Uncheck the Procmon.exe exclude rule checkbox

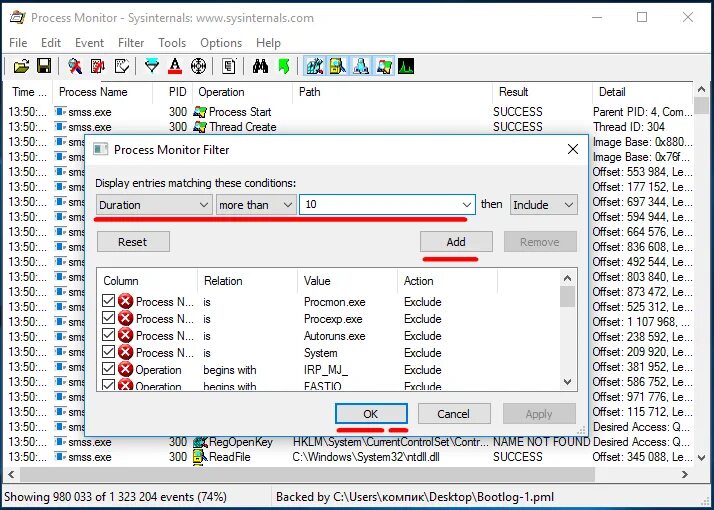(108, 301)
